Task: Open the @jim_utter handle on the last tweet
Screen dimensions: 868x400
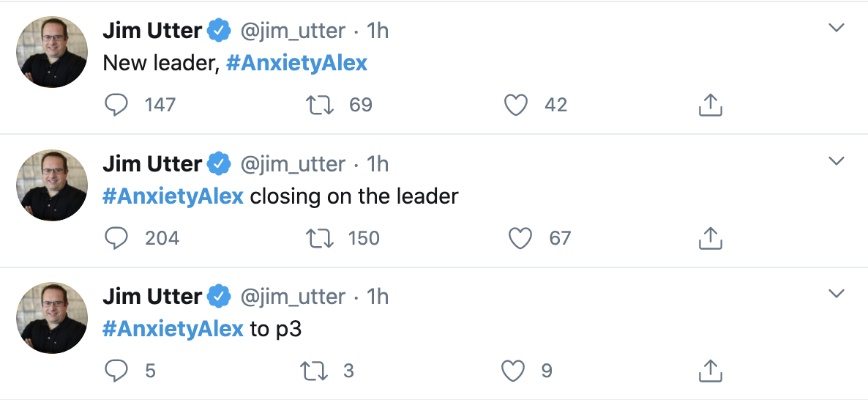Action: [x=293, y=297]
